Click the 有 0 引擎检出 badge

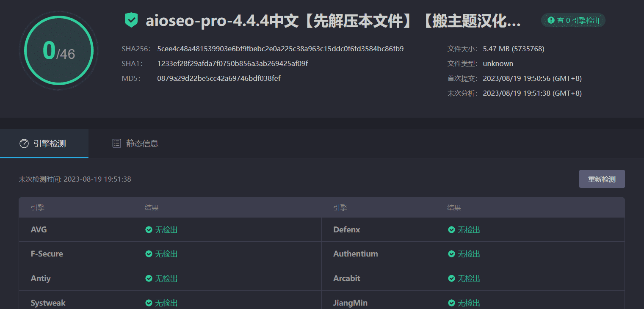(x=573, y=20)
